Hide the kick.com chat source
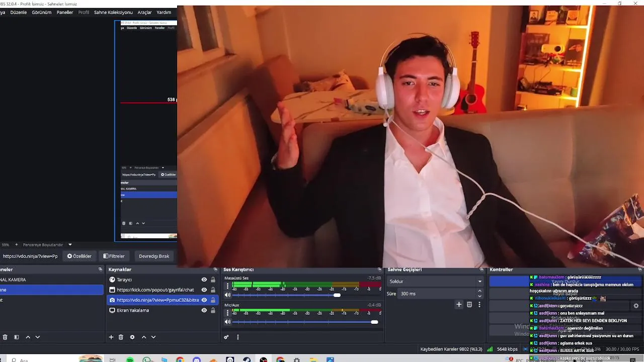The width and height of the screenshot is (644, 362). [x=204, y=290]
